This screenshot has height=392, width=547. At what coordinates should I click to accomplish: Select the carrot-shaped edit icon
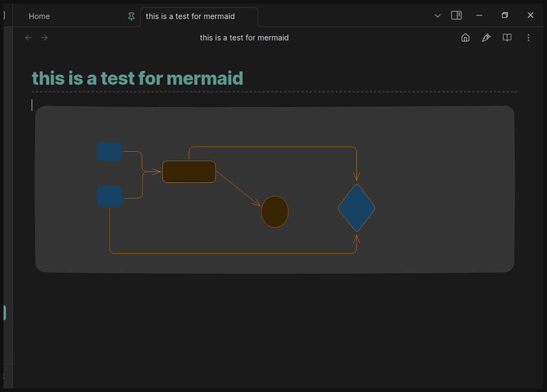[486, 37]
